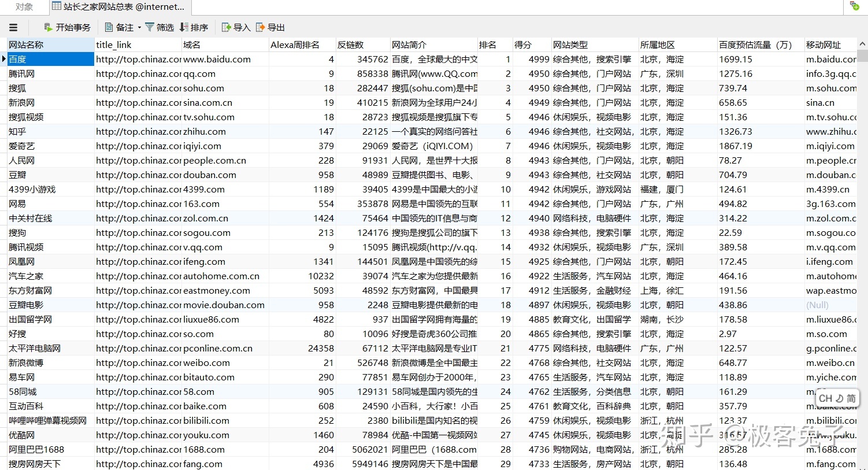This screenshot has height=470, width=868.
Task: Click the 网站简介 column header
Action: (x=434, y=45)
